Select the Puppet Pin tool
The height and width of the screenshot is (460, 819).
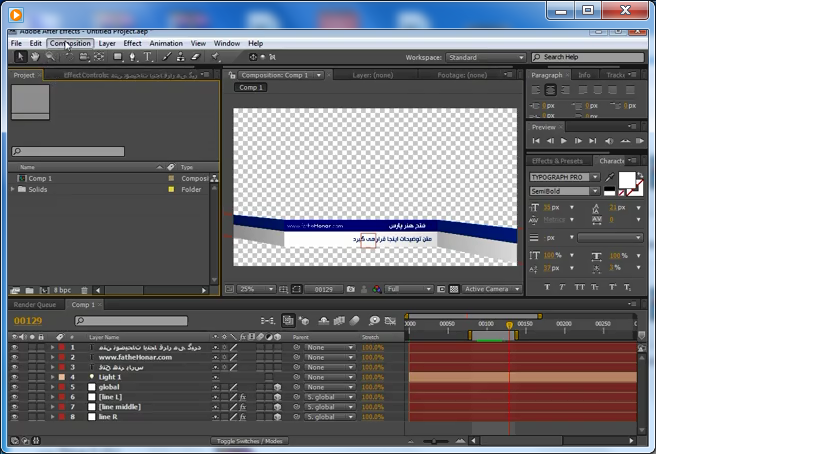tap(215, 57)
